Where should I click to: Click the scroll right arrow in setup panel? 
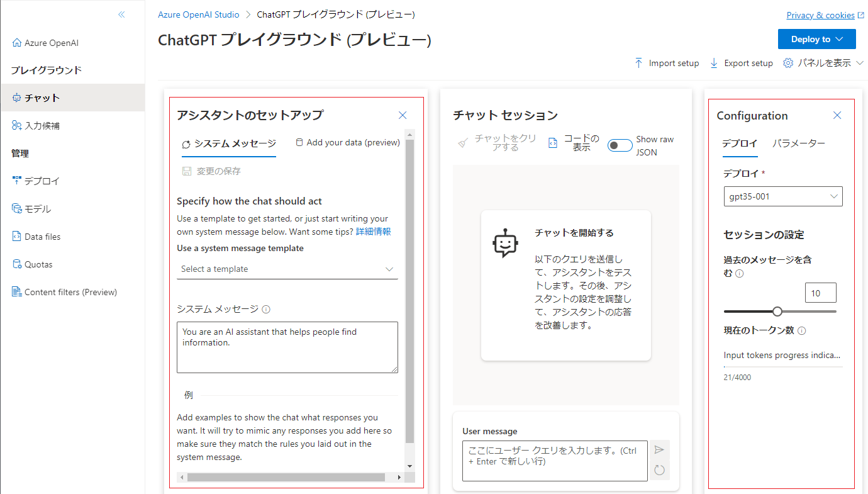click(399, 478)
